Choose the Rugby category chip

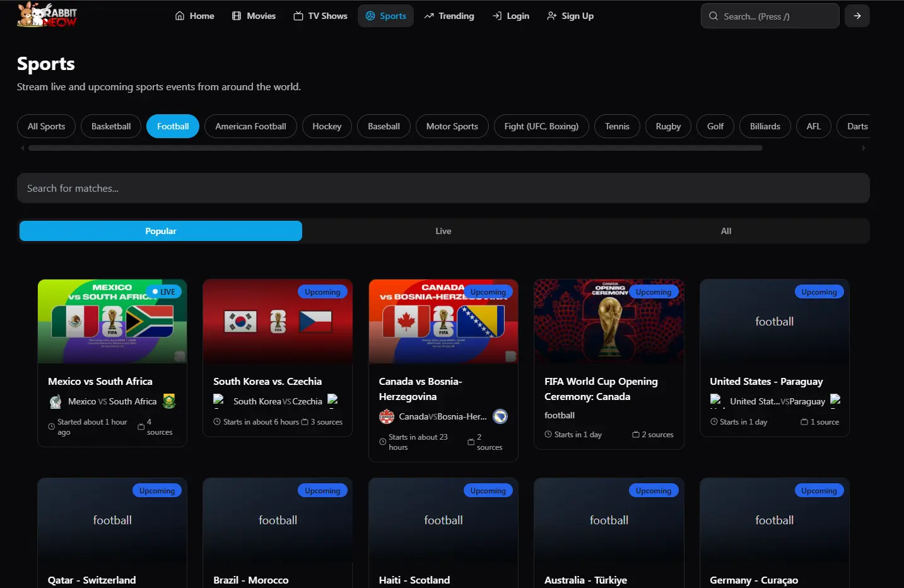668,126
